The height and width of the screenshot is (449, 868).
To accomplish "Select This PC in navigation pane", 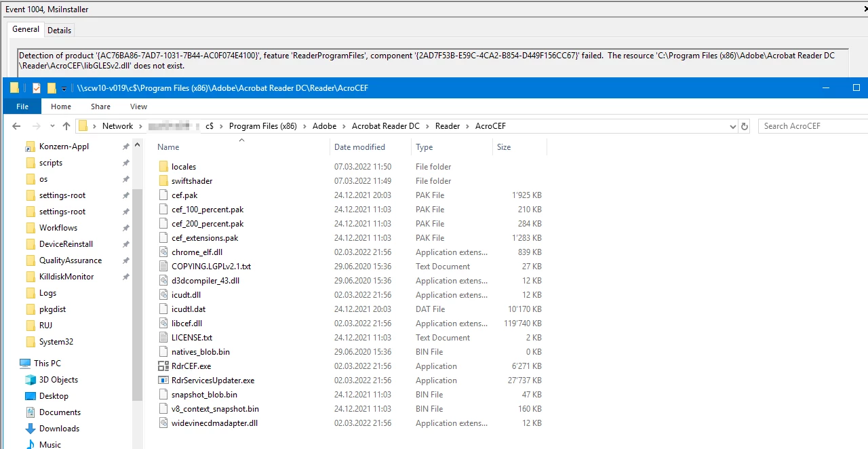I will pyautogui.click(x=47, y=364).
